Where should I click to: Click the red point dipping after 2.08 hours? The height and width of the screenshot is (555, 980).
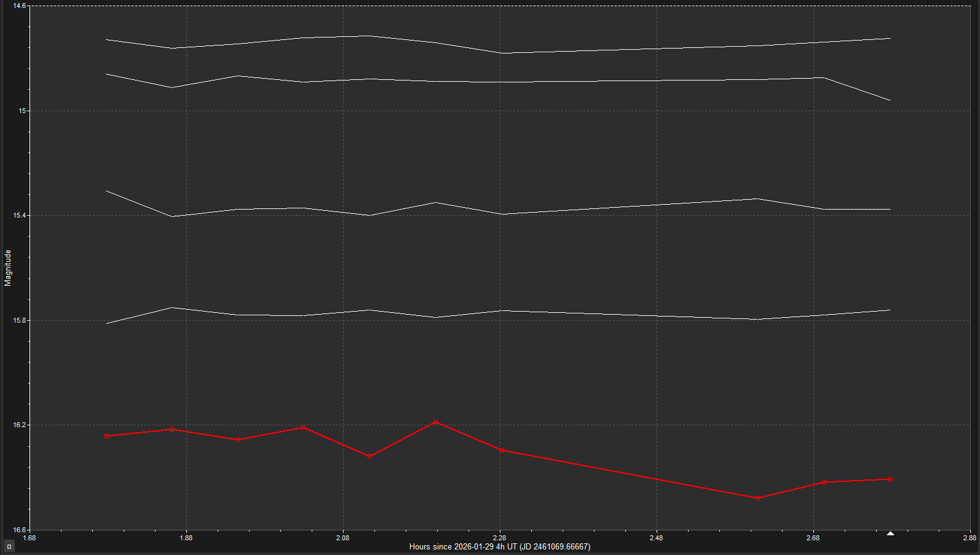[369, 457]
